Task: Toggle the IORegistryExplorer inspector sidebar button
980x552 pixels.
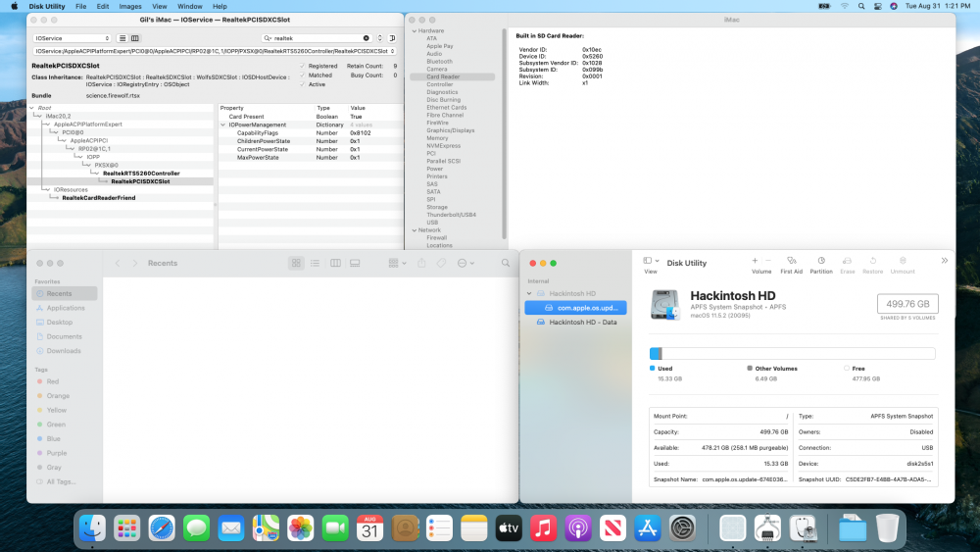Action: (x=393, y=38)
